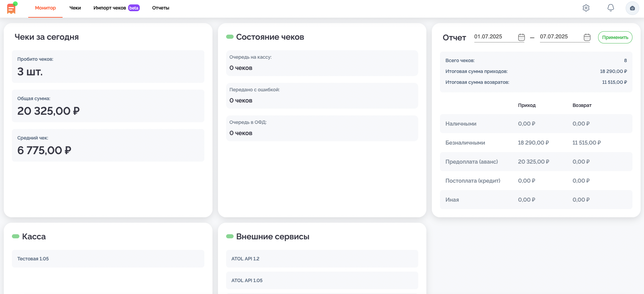
Task: Select the ATOL API 1.05 service
Action: point(322,280)
